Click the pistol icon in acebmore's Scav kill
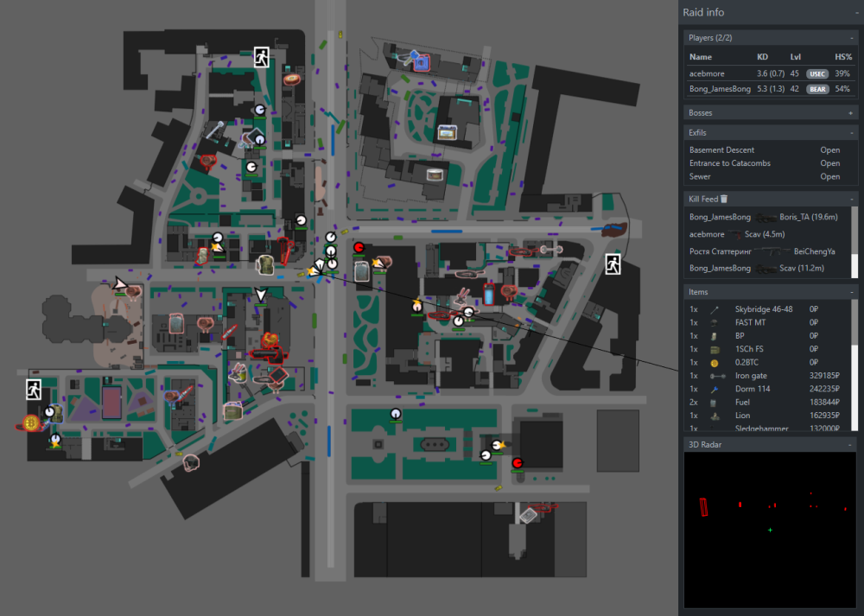 coord(734,235)
